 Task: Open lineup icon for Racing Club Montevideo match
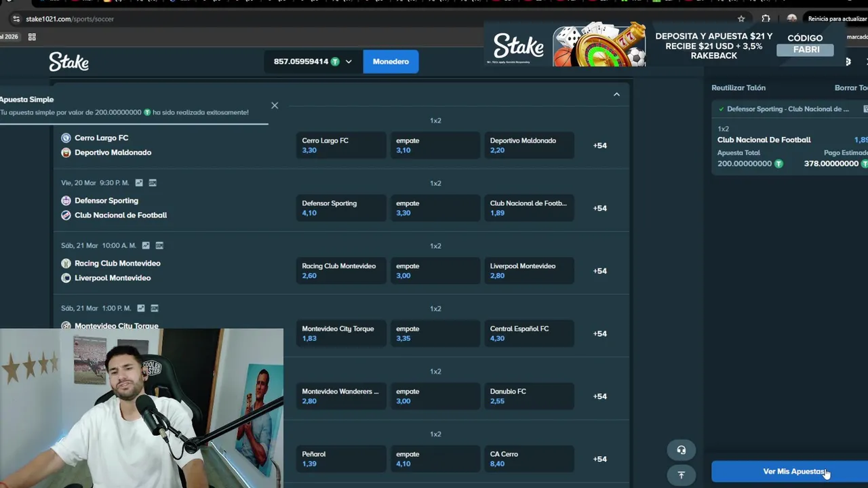[159, 245]
